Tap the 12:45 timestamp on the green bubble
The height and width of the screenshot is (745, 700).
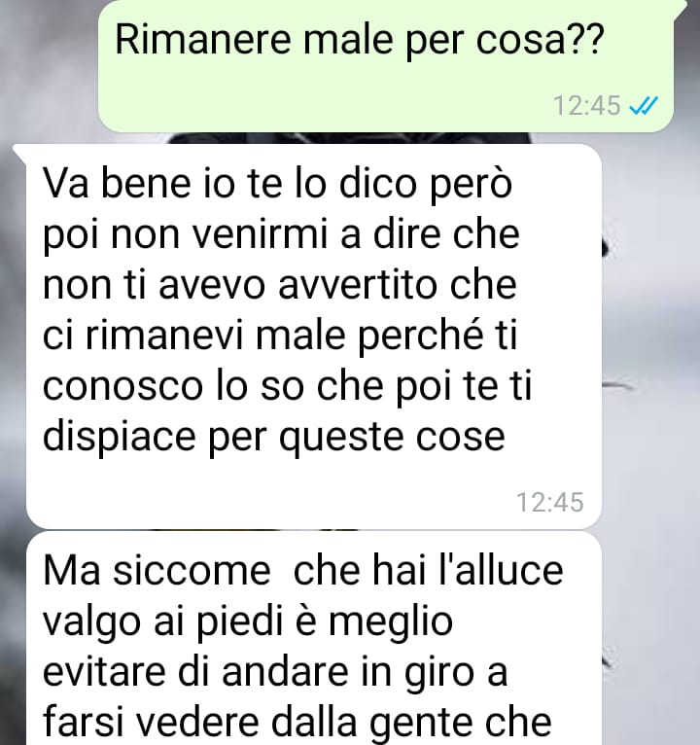point(587,105)
